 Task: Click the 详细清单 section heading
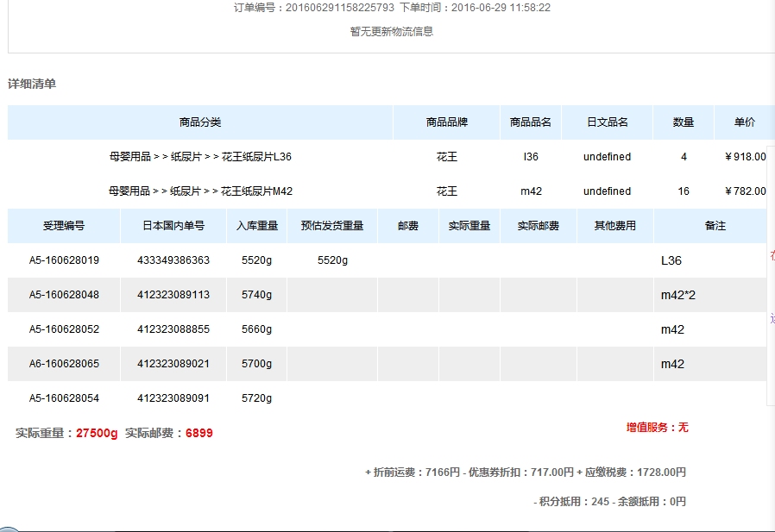point(32,84)
